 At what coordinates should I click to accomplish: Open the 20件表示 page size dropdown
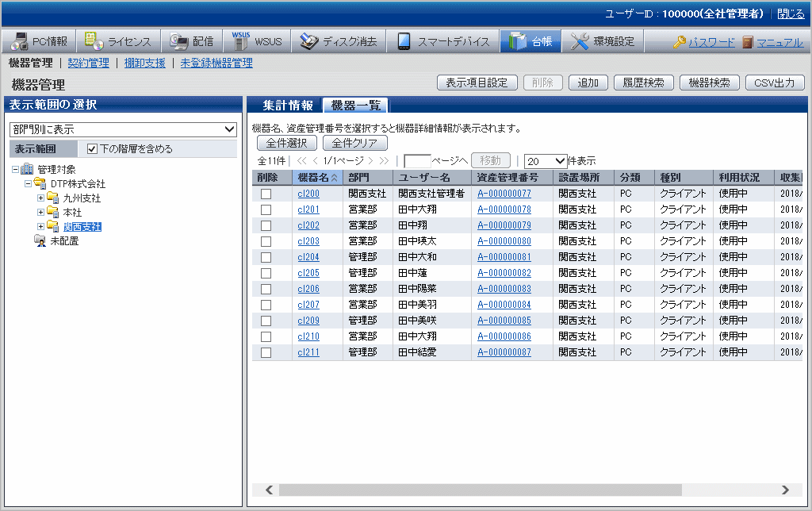tap(546, 160)
